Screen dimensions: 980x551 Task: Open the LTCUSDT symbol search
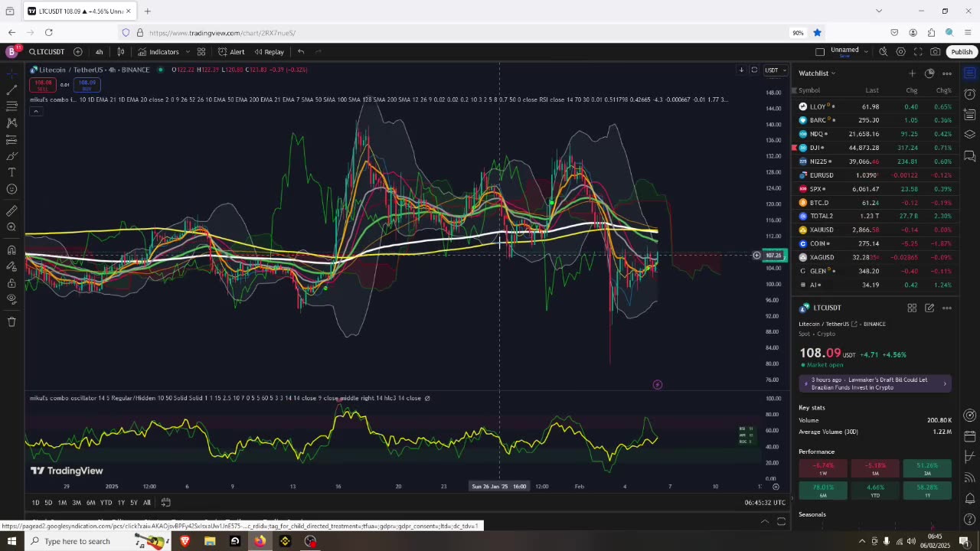tap(47, 51)
